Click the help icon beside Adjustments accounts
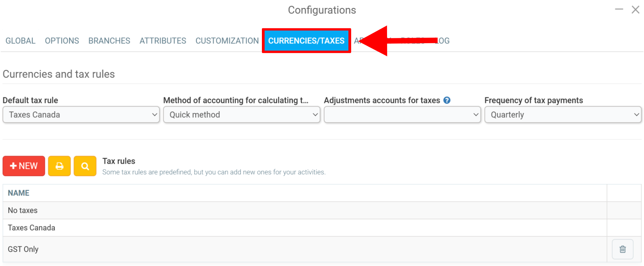Image resolution: width=644 pixels, height=266 pixels. point(447,100)
